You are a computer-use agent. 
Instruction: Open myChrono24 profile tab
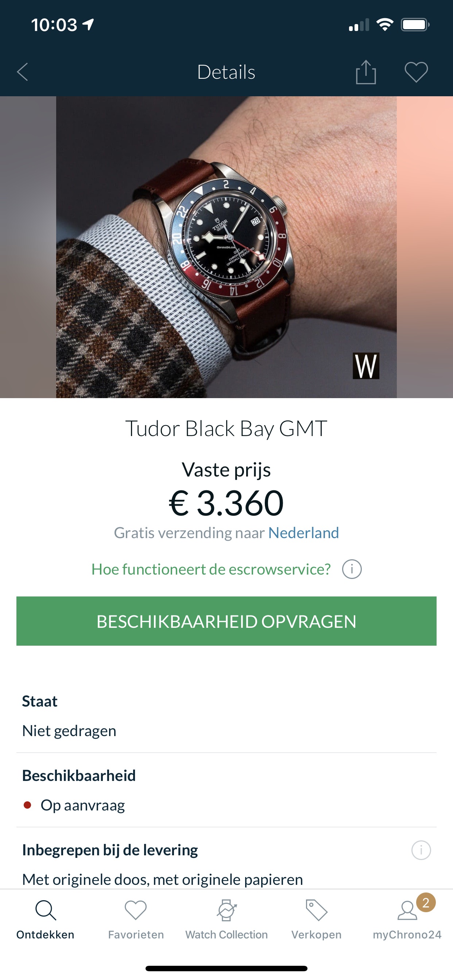click(407, 919)
